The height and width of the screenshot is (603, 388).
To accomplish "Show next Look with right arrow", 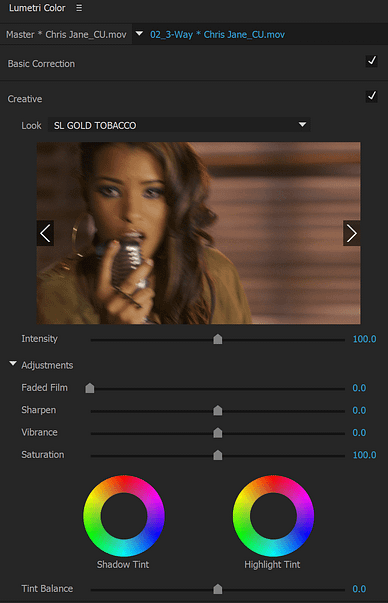I will 351,233.
